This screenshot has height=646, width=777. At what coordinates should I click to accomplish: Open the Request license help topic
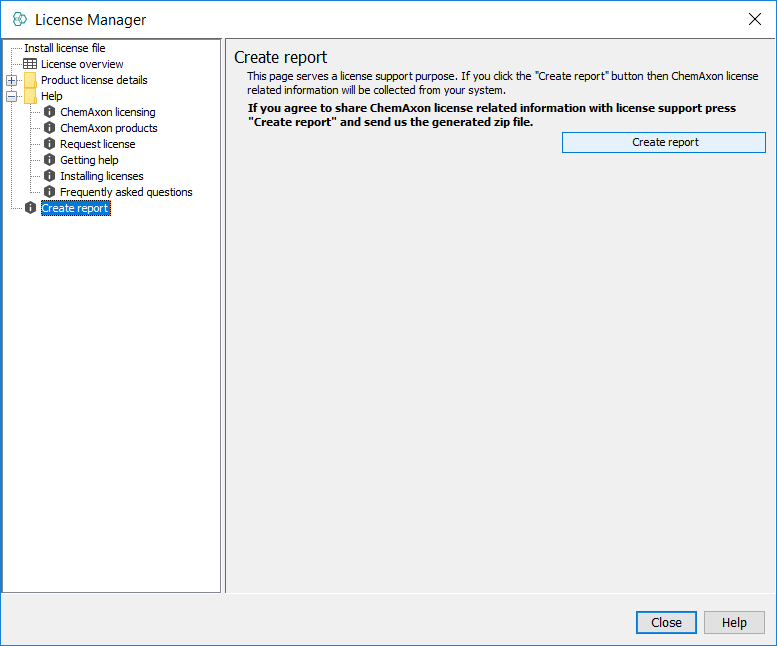[x=97, y=144]
